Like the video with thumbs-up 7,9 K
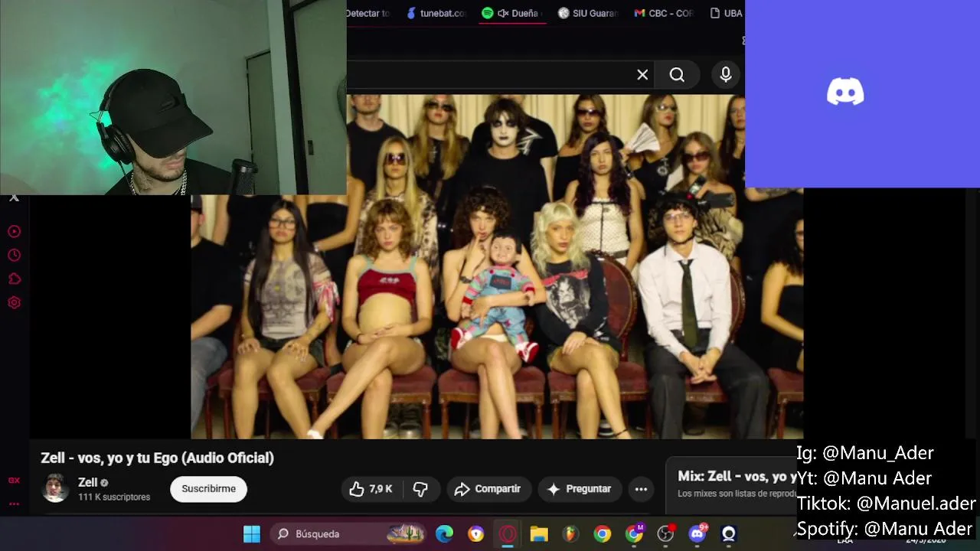The image size is (980, 551). pyautogui.click(x=371, y=489)
